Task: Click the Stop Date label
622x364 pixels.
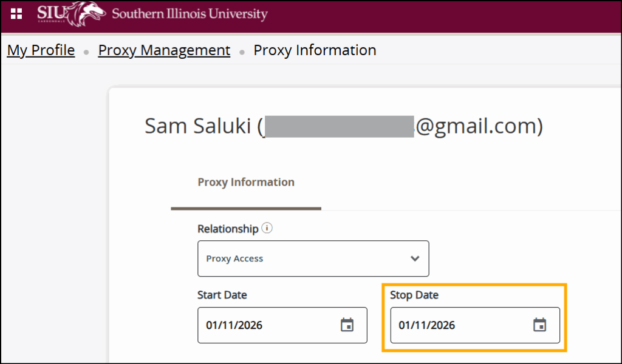Action: click(414, 295)
